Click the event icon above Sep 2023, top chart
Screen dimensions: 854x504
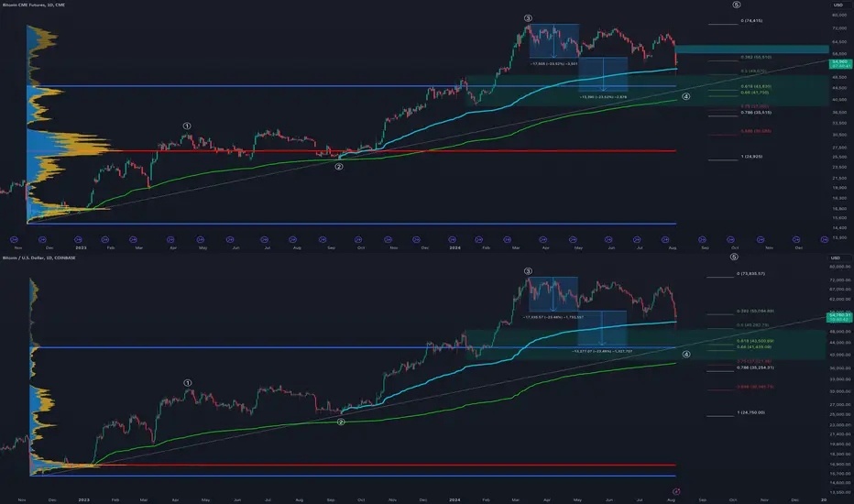coord(323,239)
